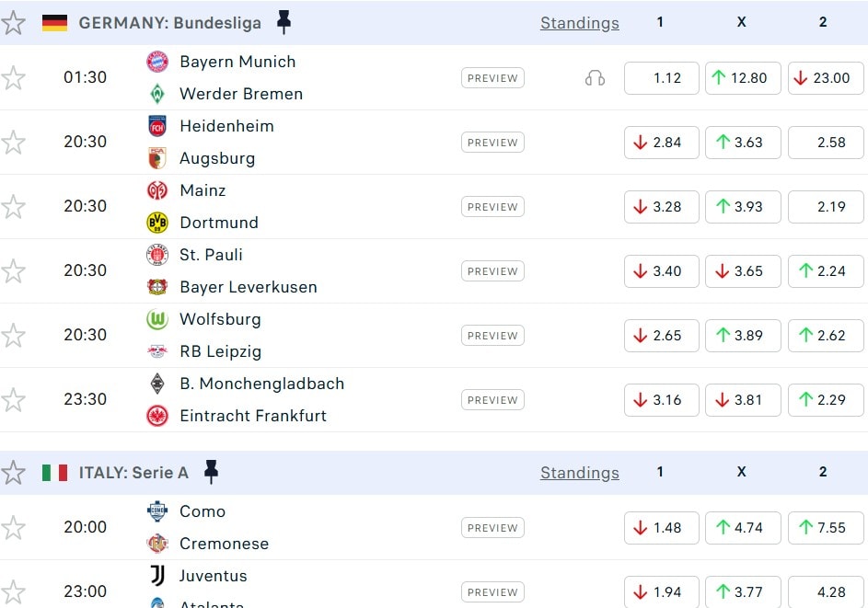Screen dimensions: 868x608
Task: Star the Como vs Cremonese match
Action: [13, 528]
